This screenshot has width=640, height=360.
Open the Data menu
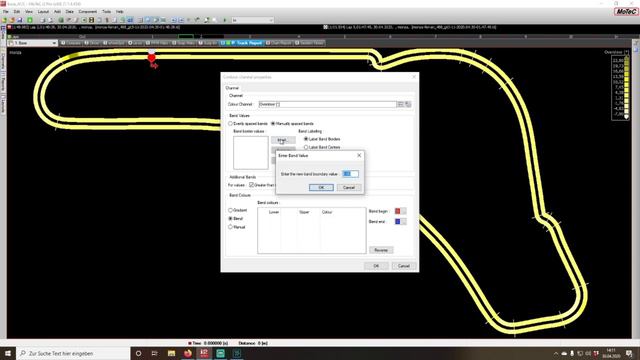(70, 11)
